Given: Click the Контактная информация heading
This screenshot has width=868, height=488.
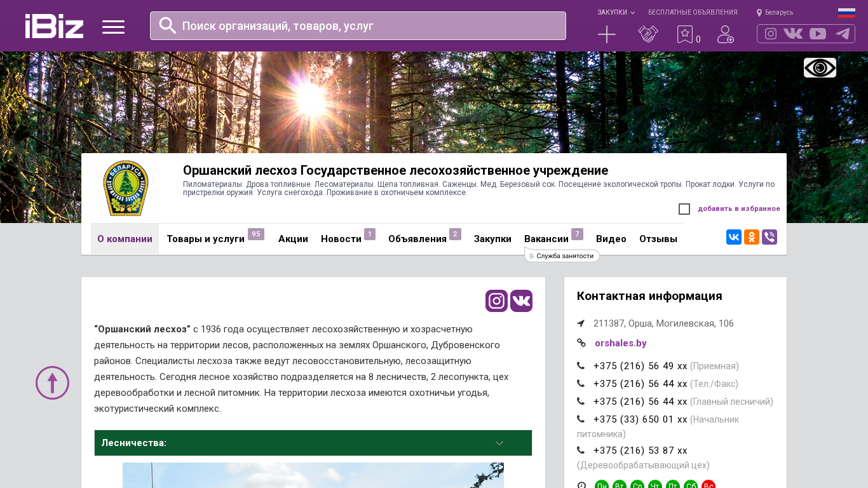Looking at the screenshot, I should [x=649, y=296].
